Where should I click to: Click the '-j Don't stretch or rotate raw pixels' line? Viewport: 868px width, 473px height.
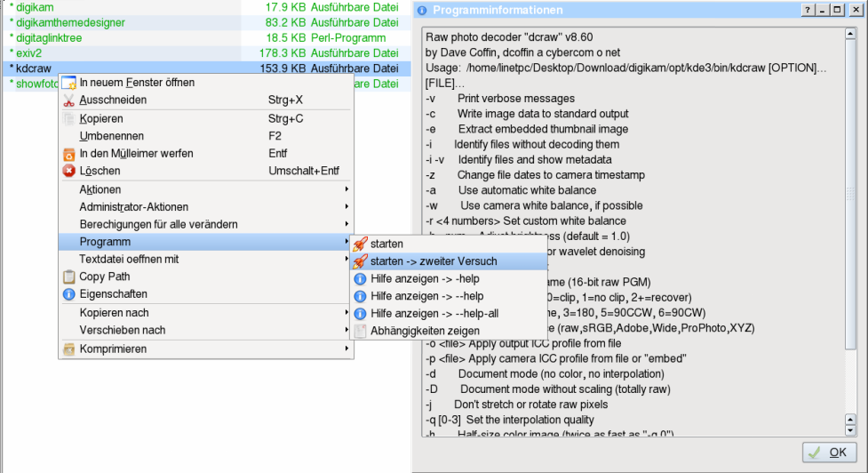point(516,405)
